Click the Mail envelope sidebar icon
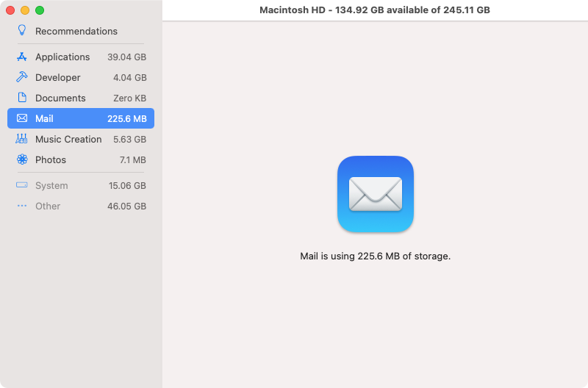Viewport: 588px width, 388px height. point(22,118)
